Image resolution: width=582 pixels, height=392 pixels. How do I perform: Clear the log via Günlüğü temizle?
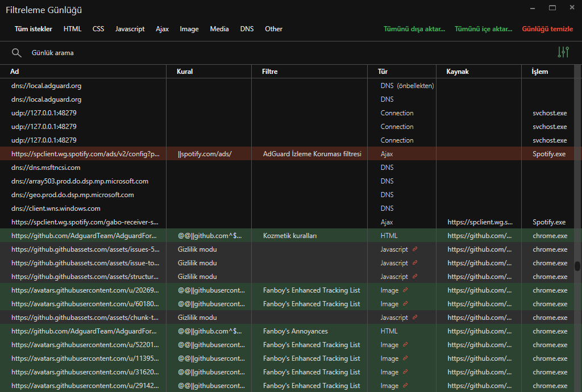click(x=547, y=28)
